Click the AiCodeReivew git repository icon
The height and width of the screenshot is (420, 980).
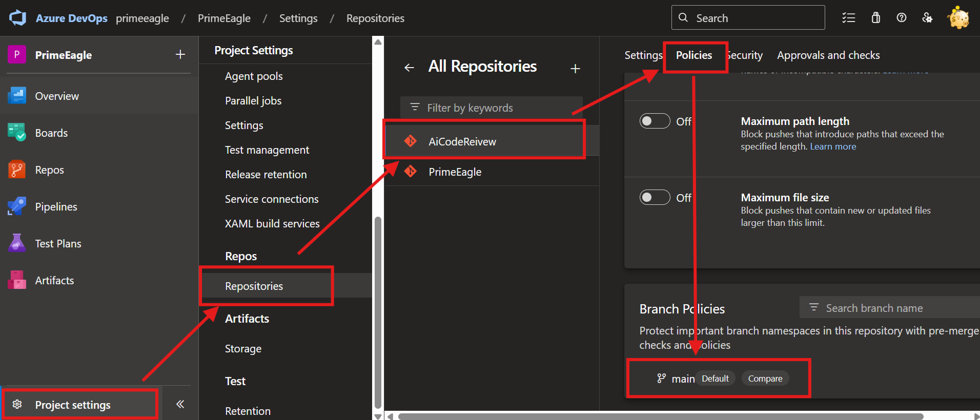coord(411,141)
